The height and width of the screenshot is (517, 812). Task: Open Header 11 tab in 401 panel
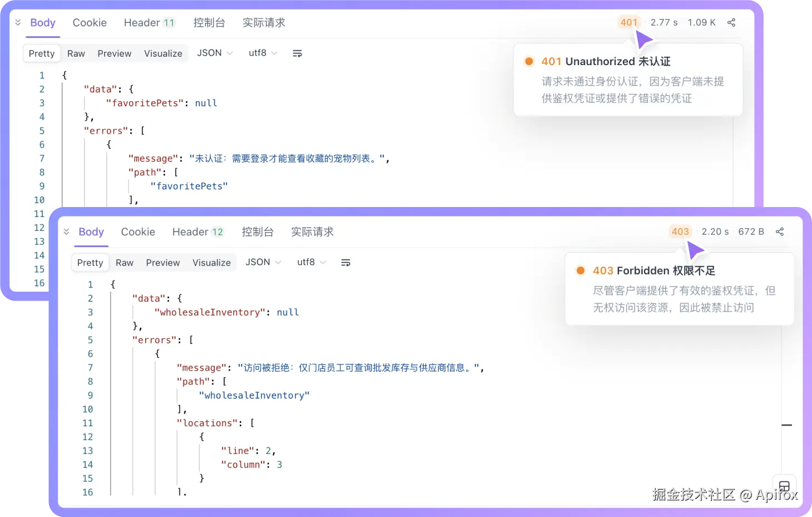[149, 23]
